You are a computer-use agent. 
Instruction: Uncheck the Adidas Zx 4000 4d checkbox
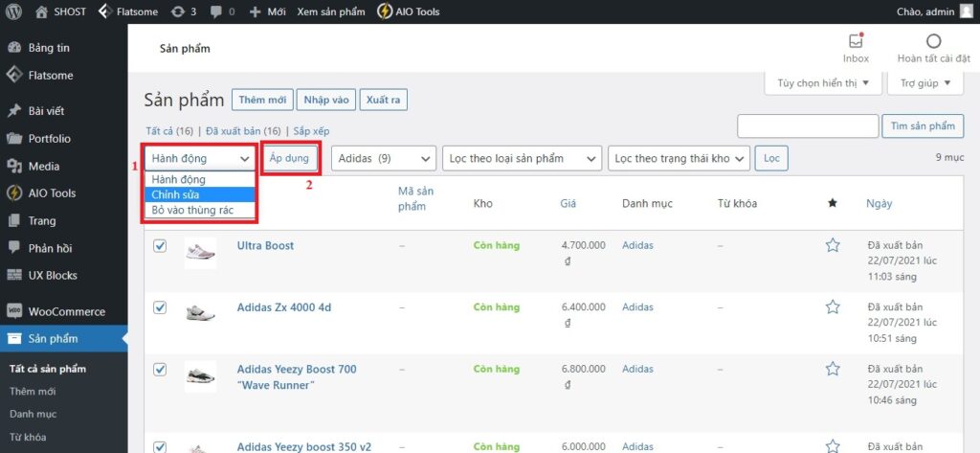160,307
